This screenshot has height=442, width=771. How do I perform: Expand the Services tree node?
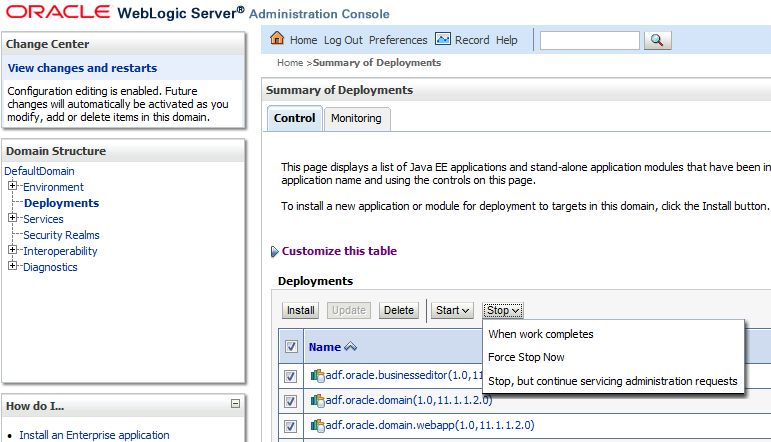(13, 218)
